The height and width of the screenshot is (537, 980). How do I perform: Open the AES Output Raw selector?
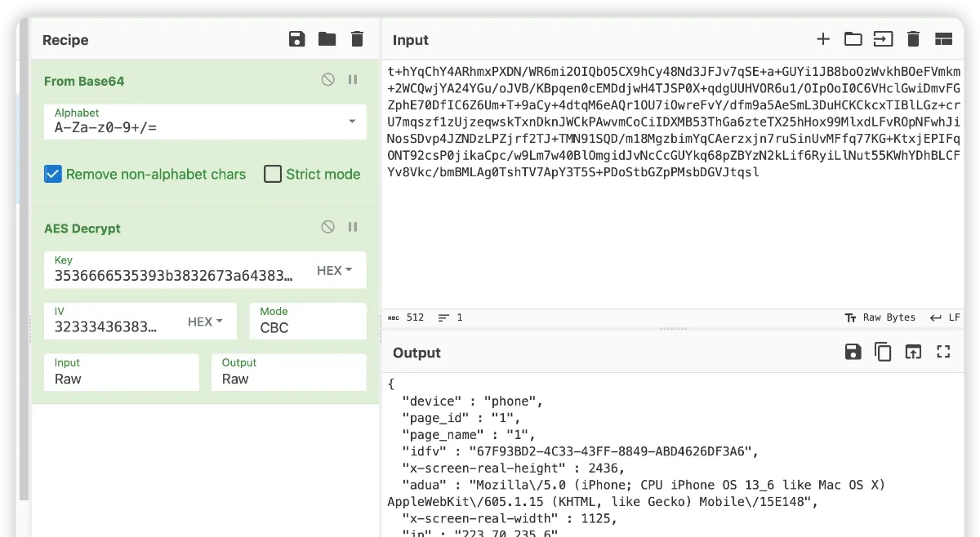click(x=289, y=372)
